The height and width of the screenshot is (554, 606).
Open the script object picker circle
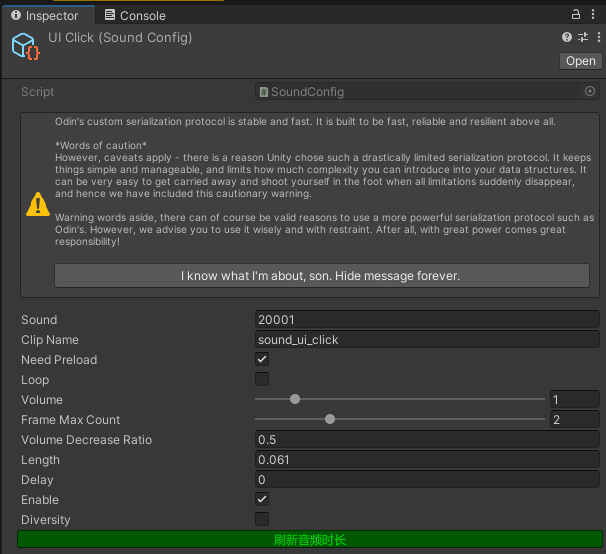coord(590,91)
